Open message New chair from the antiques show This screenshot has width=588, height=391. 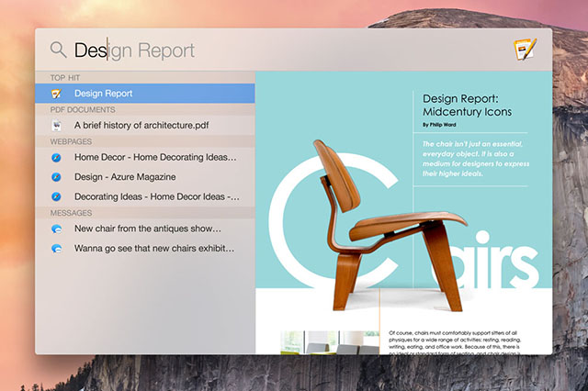(147, 229)
